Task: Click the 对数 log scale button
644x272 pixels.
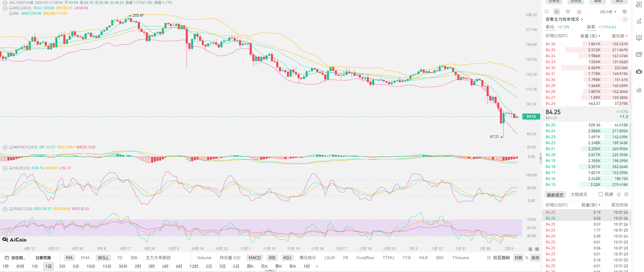Action: click(518, 258)
